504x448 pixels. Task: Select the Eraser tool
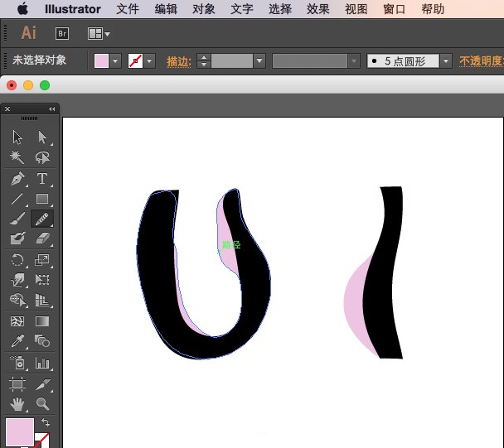pyautogui.click(x=42, y=238)
